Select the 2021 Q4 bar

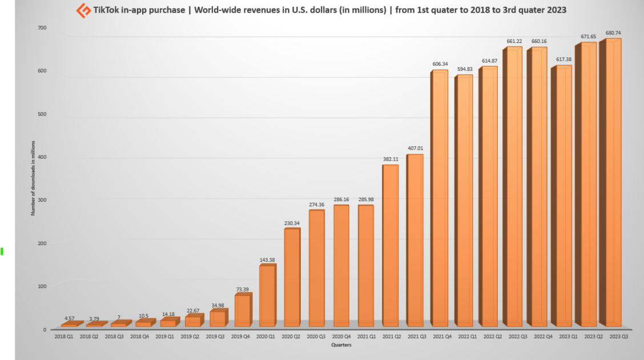[440, 198]
